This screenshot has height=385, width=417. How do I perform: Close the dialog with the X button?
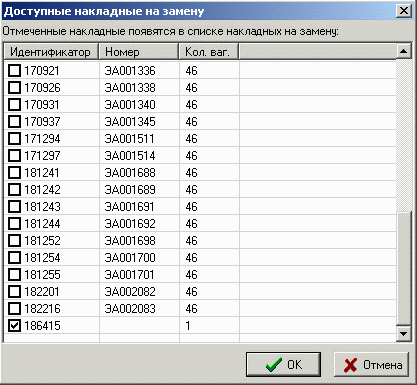coord(404,11)
